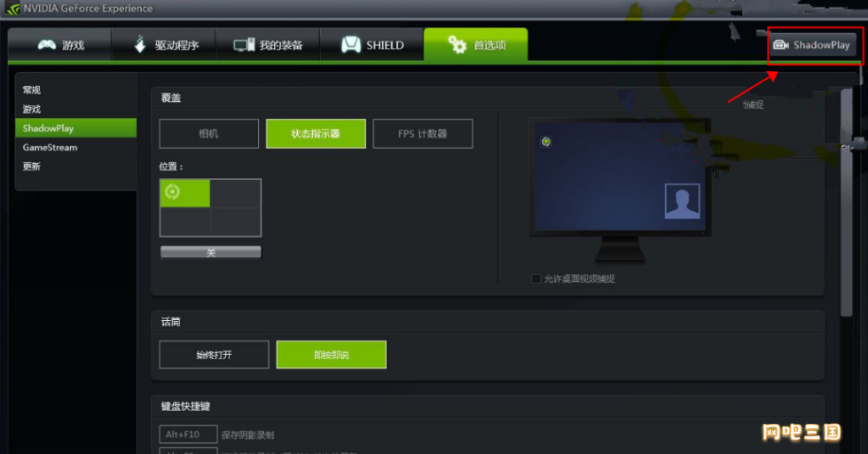Screen dimensions: 868x454
Task: Set indicator position to top-right quadrant
Action: click(x=235, y=193)
